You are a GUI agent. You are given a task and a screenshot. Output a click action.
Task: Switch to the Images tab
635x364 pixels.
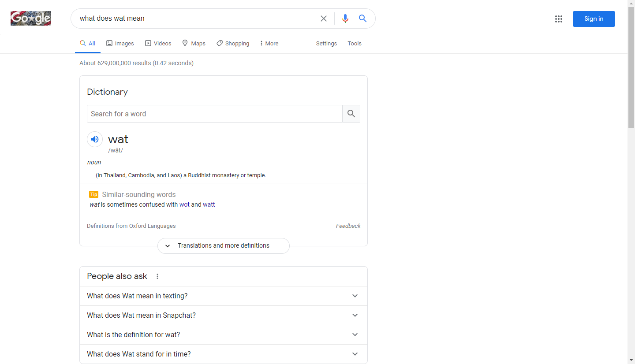pos(120,44)
